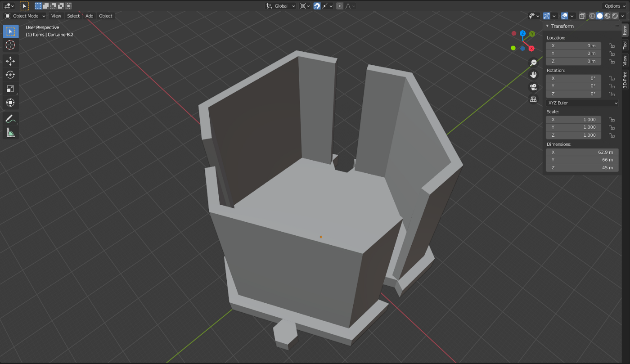The image size is (630, 364).
Task: Toggle X-Ray mode in the viewport
Action: 582,16
